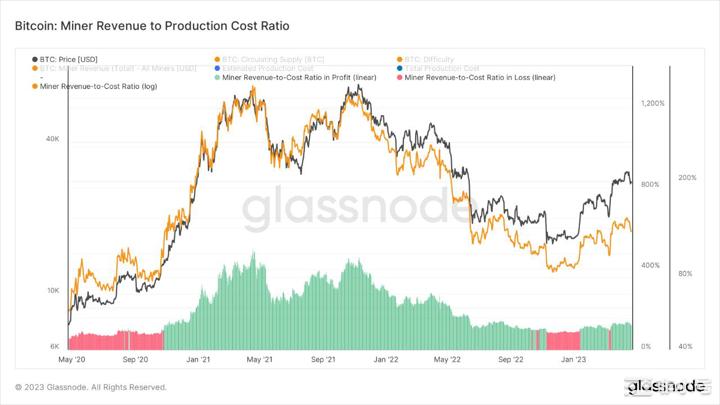The image size is (720, 405).
Task: Select the Jan '23 x-axis label
Action: tap(573, 358)
